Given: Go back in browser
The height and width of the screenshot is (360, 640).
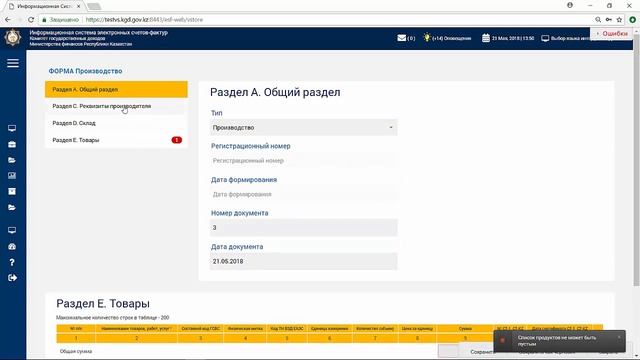Looking at the screenshot, I should click(7, 20).
